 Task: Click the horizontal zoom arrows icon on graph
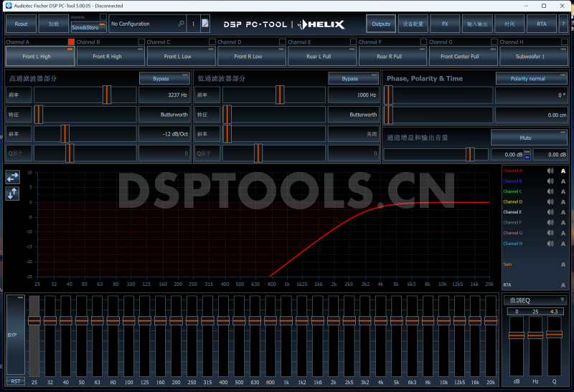tap(12, 177)
